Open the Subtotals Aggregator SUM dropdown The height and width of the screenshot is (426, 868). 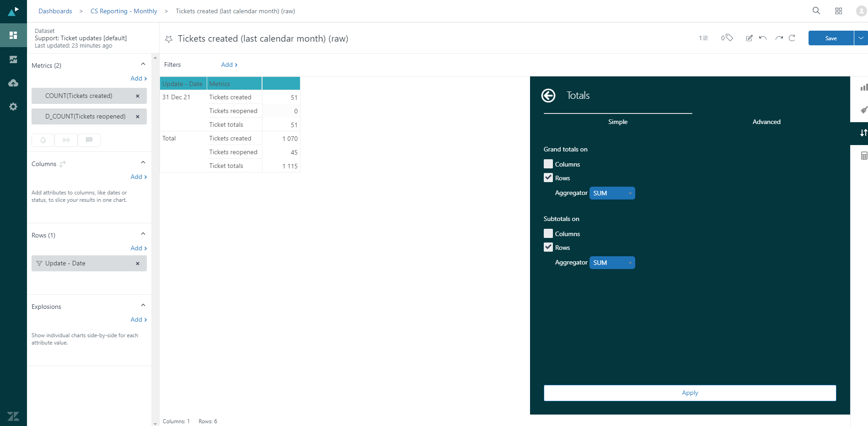[x=612, y=263]
